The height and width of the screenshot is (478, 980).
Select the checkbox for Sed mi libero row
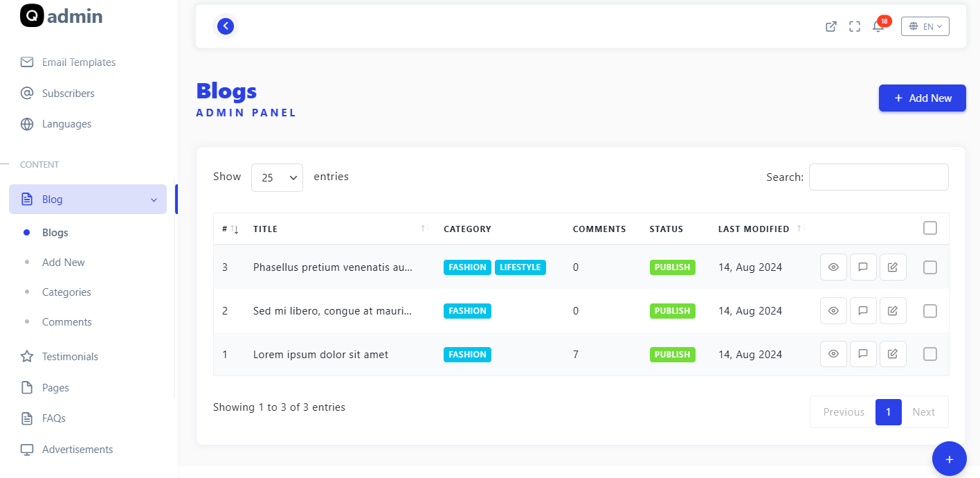tap(930, 311)
